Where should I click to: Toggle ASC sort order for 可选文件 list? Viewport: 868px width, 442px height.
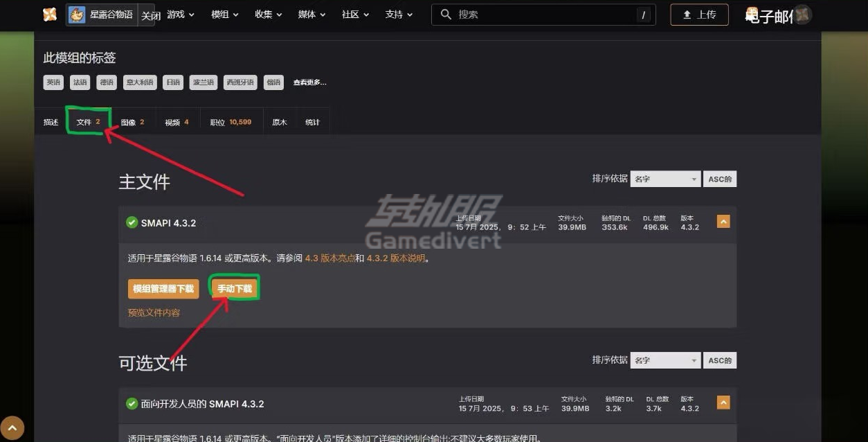[x=720, y=360]
